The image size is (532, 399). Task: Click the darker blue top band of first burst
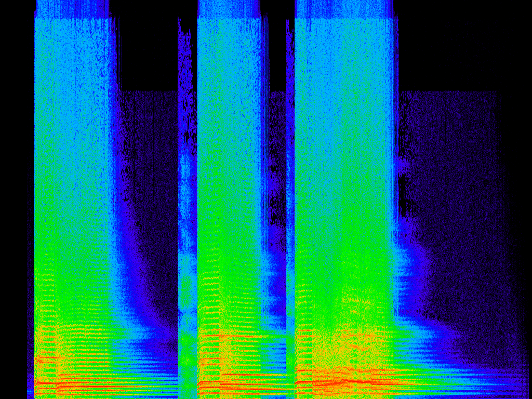pos(73,9)
